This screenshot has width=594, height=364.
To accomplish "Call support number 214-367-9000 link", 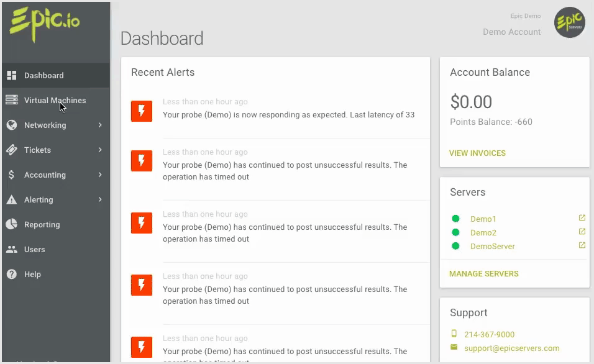I will pyautogui.click(x=489, y=334).
